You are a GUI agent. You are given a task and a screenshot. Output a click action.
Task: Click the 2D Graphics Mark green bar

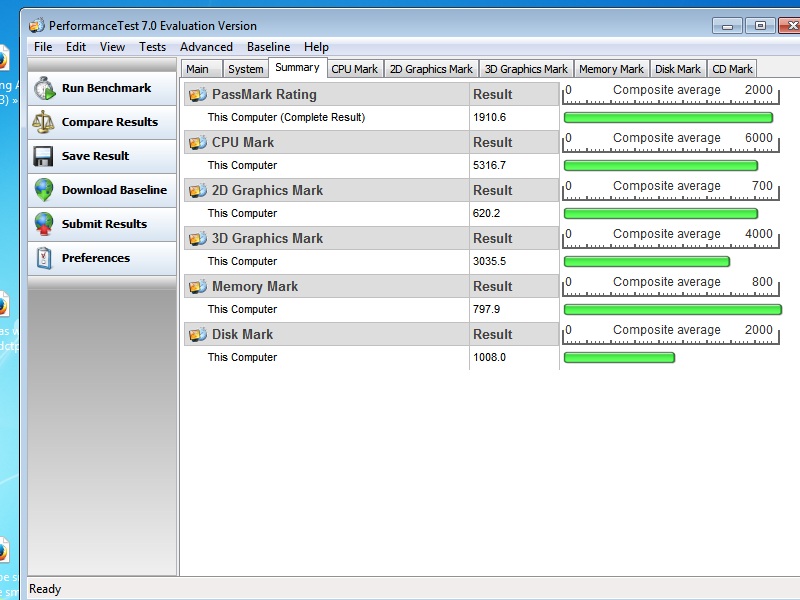[x=661, y=214]
